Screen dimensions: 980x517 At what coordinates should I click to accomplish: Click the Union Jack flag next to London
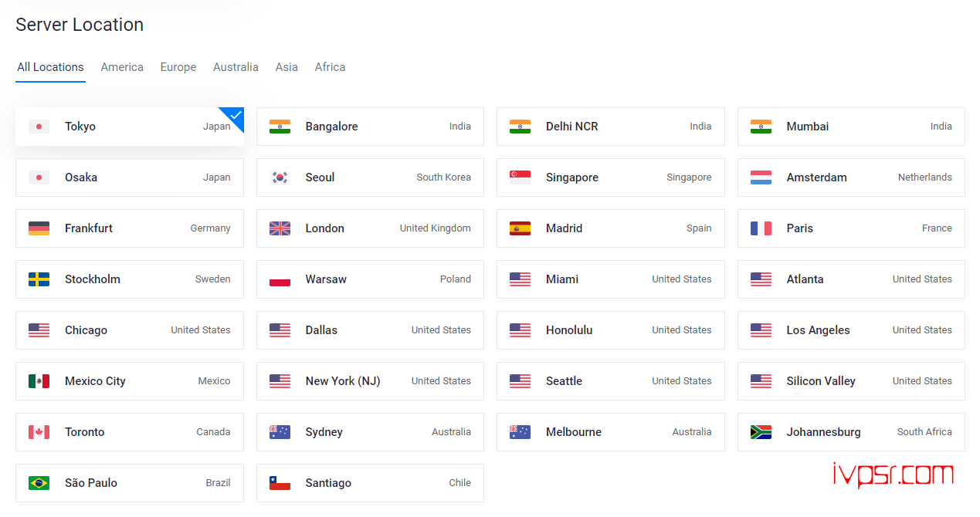(x=280, y=228)
